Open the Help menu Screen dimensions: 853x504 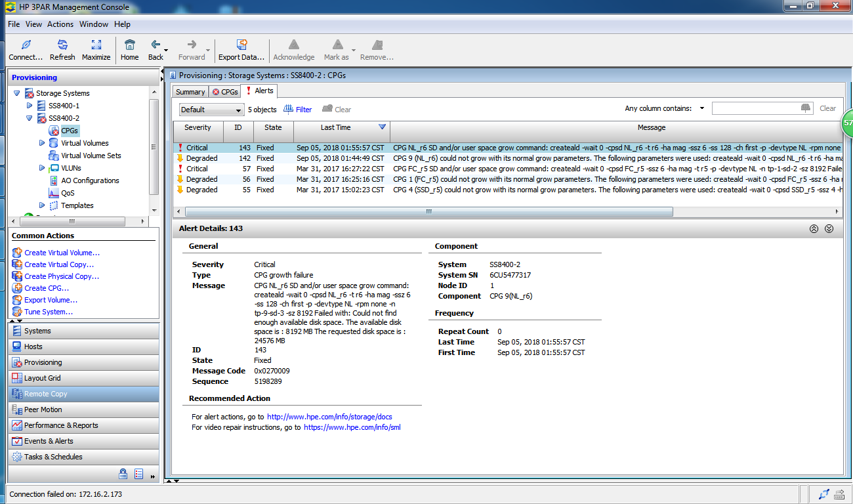[x=122, y=24]
